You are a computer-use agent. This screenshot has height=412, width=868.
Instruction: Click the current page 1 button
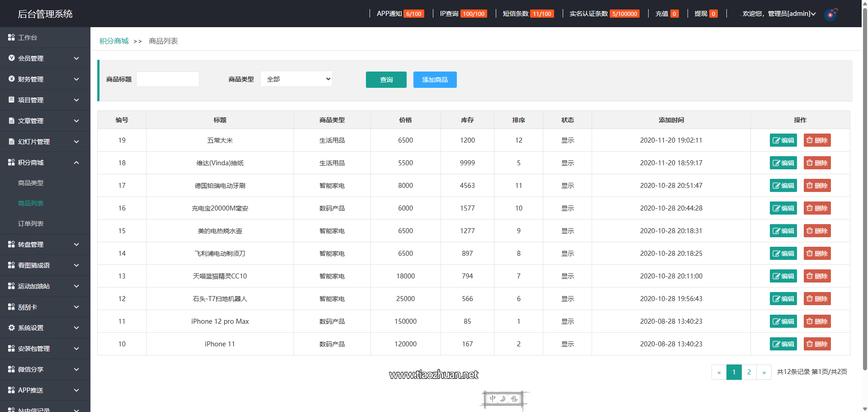tap(734, 372)
